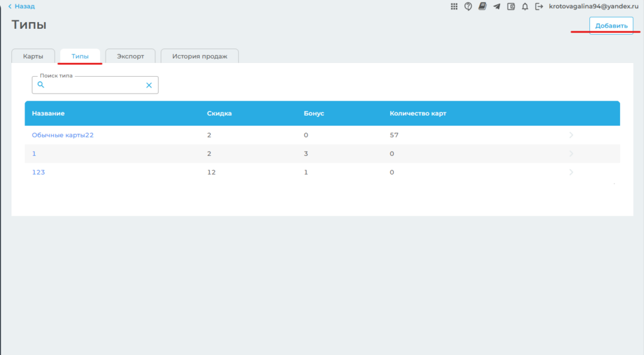
Task: Show notifications via bell icon
Action: click(525, 6)
